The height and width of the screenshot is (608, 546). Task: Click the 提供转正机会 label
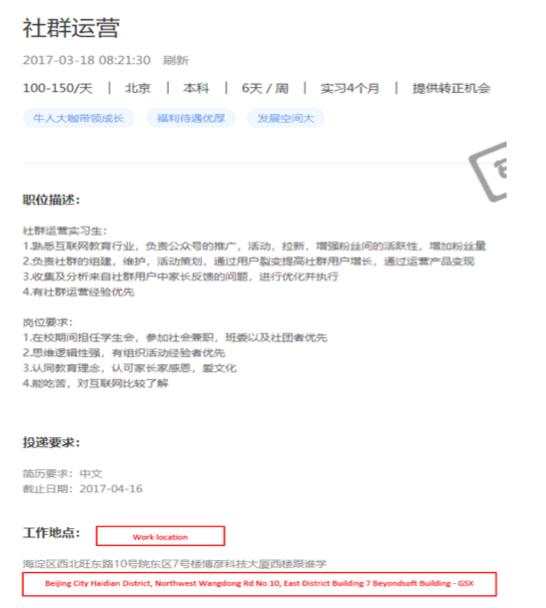click(451, 88)
